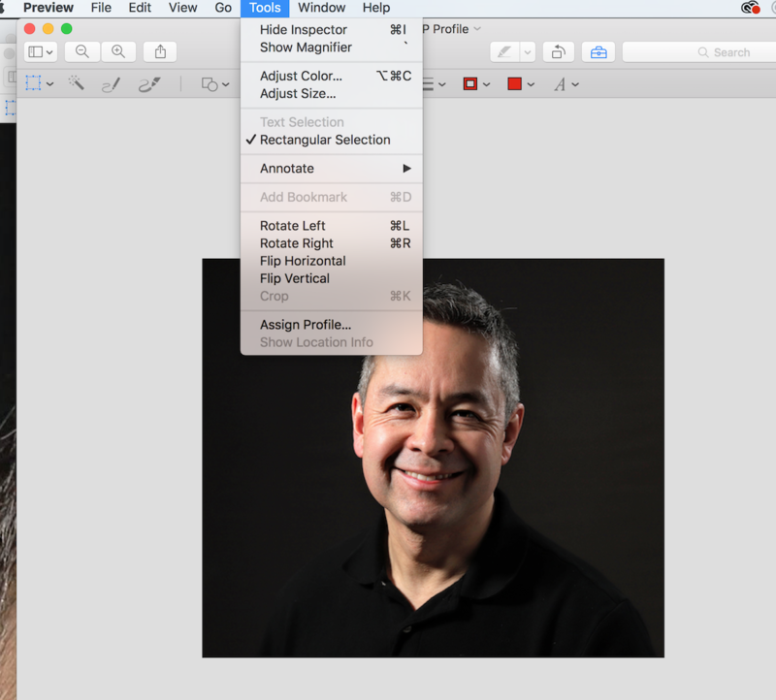Select the Instant Alpha magic wand tool

77,83
